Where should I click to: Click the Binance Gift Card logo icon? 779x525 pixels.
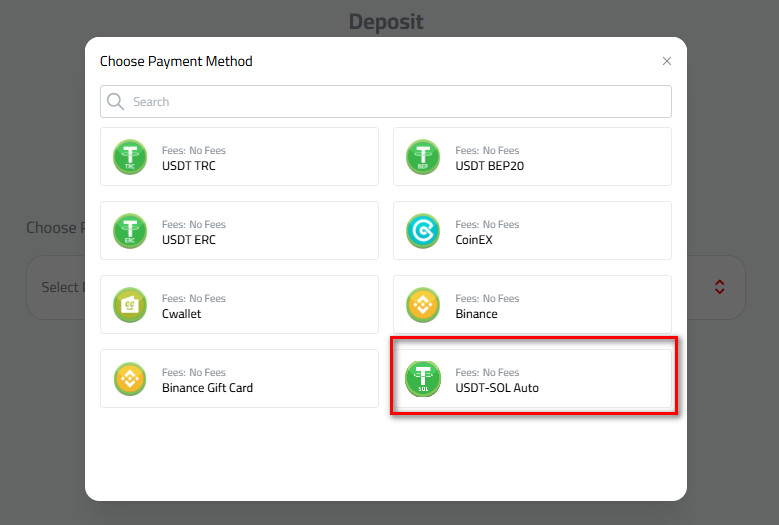click(130, 379)
